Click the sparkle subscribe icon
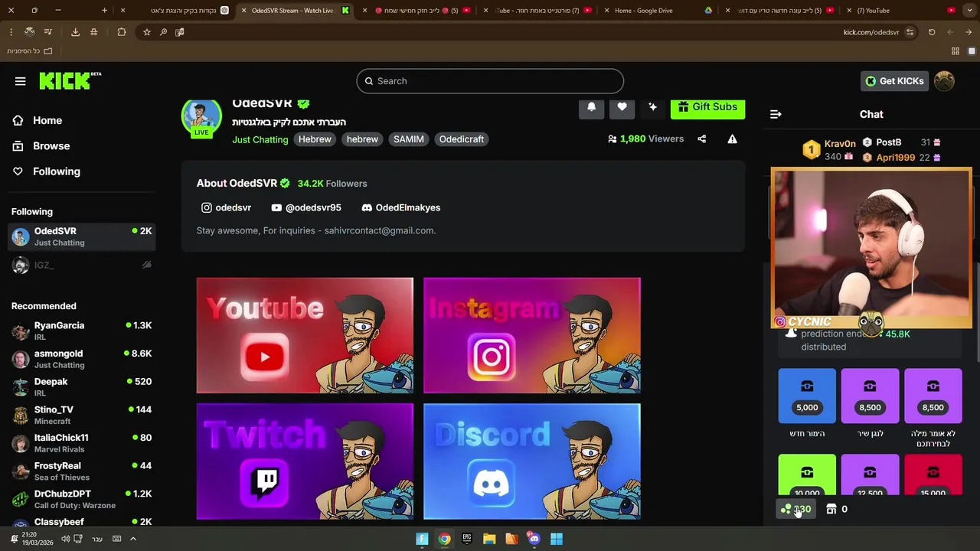980x551 pixels. coord(652,107)
